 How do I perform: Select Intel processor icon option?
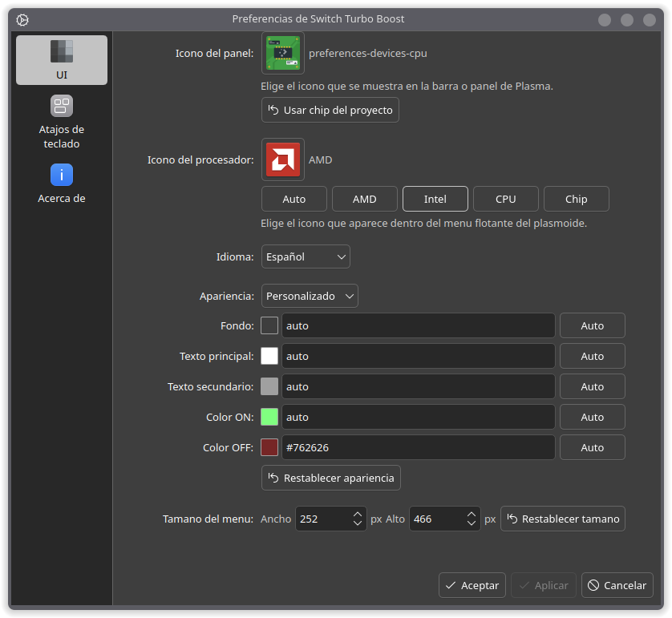[x=435, y=199]
